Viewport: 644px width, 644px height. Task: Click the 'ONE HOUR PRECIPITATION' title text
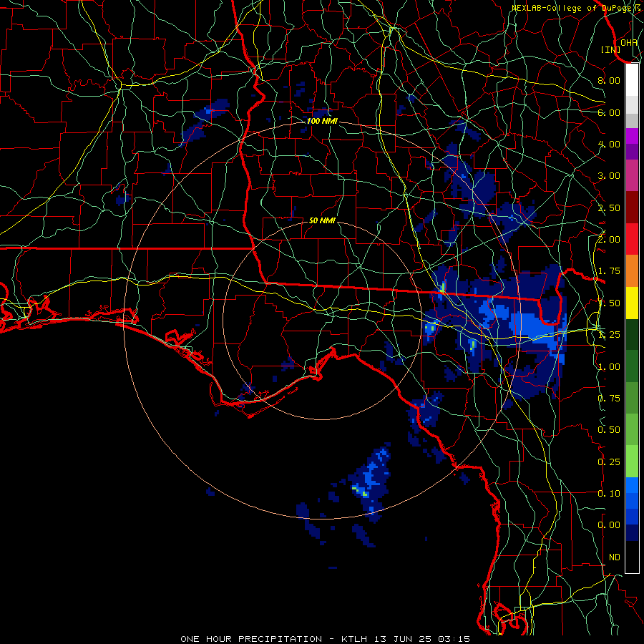tap(251, 639)
